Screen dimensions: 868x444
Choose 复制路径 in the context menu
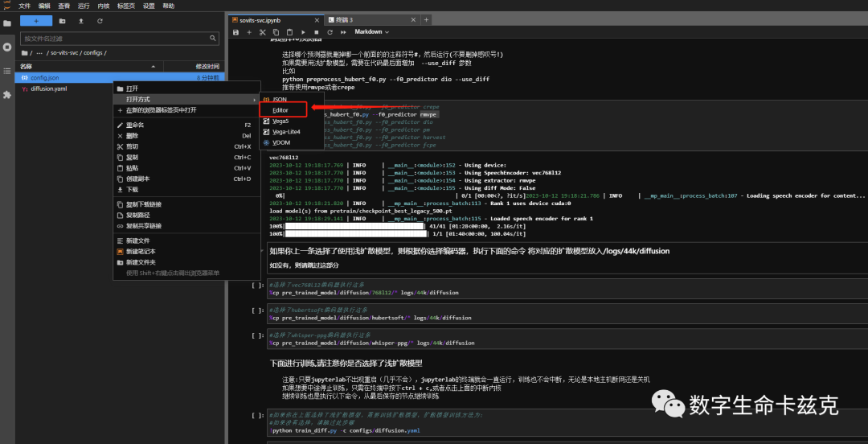point(186,215)
